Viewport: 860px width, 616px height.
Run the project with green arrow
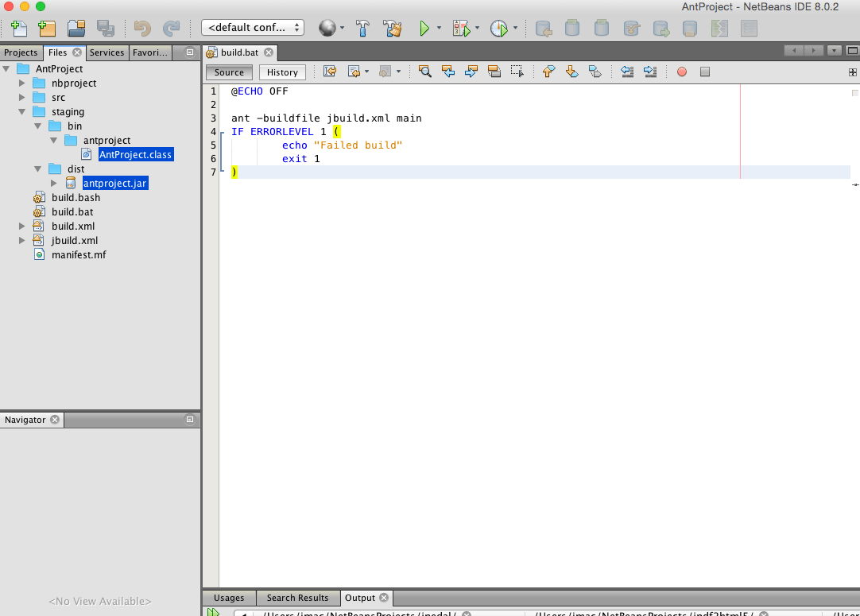pyautogui.click(x=424, y=29)
